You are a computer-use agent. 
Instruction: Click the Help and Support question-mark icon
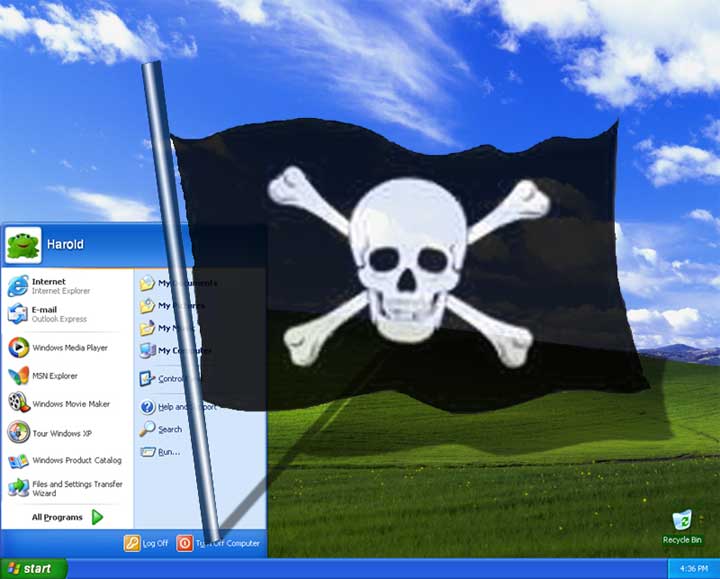pyautogui.click(x=147, y=407)
